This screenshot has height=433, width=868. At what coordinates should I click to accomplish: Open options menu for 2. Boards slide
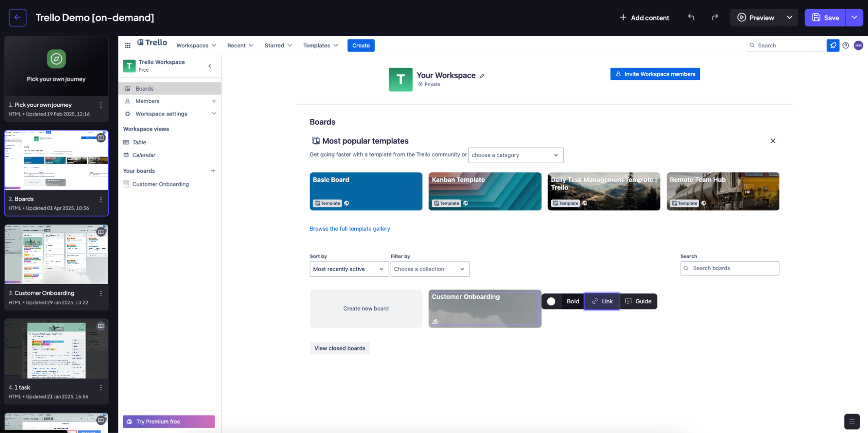pyautogui.click(x=101, y=199)
